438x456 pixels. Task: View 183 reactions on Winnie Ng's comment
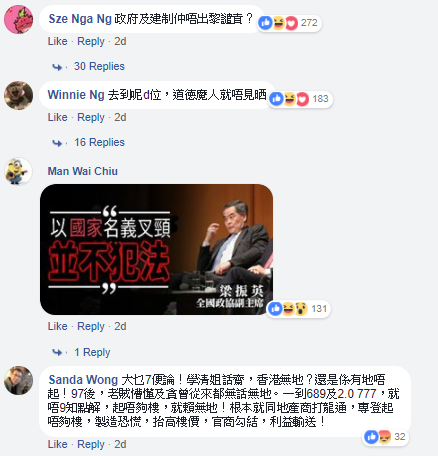click(300, 99)
